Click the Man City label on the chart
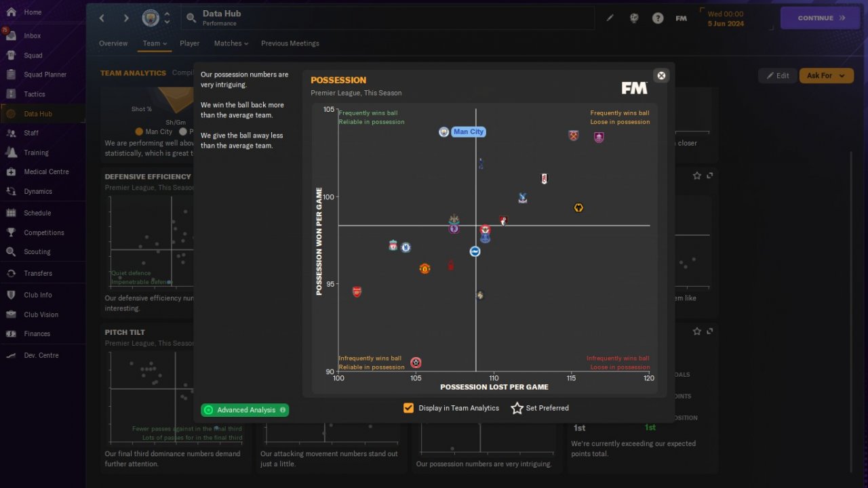Screen dimensions: 868x488 pyautogui.click(x=469, y=131)
